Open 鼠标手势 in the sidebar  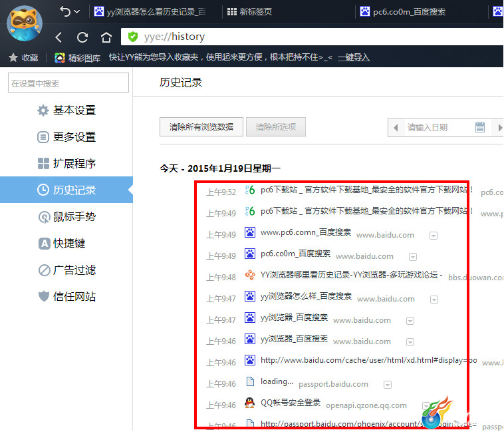click(66, 217)
